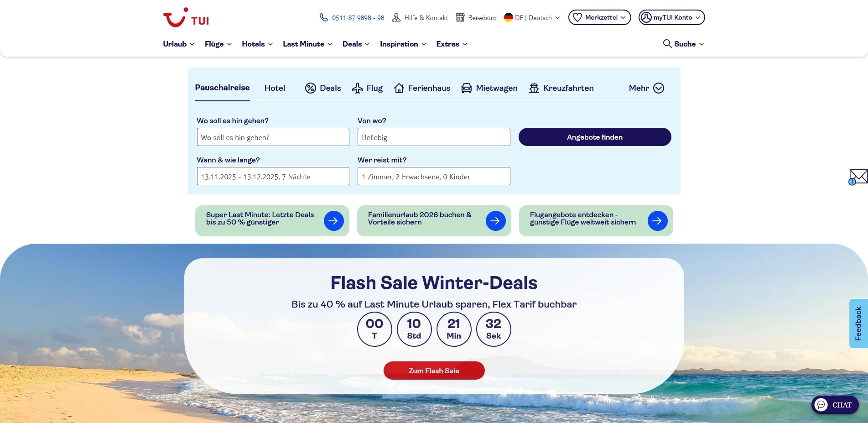Open the CHAT widget
The width and height of the screenshot is (868, 423).
835,405
